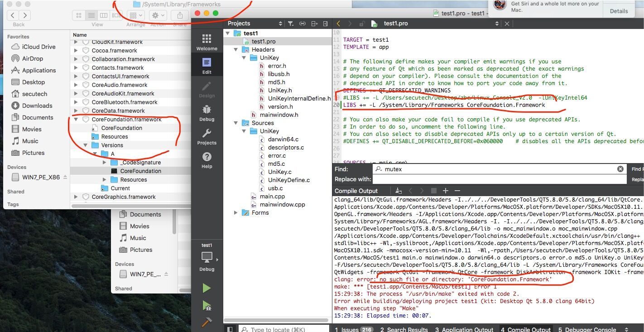Expand the Forms folder in project tree
Screen dimensions: 644x332
pyautogui.click(x=235, y=212)
